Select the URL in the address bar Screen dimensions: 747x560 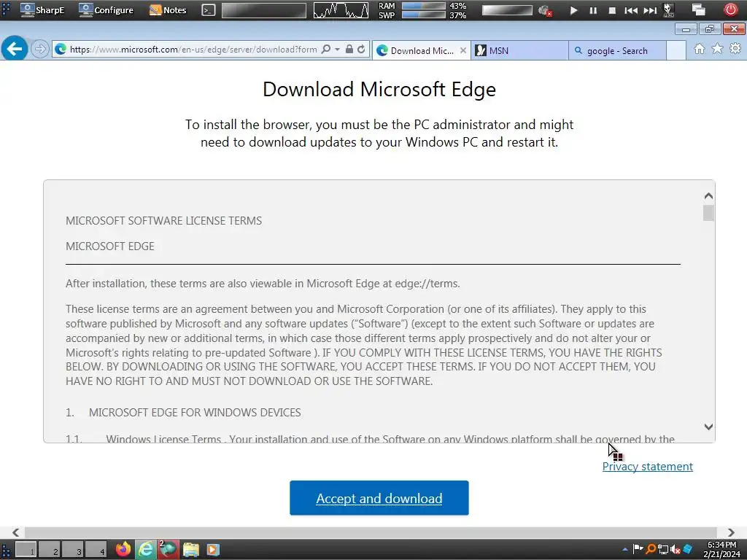click(193, 50)
